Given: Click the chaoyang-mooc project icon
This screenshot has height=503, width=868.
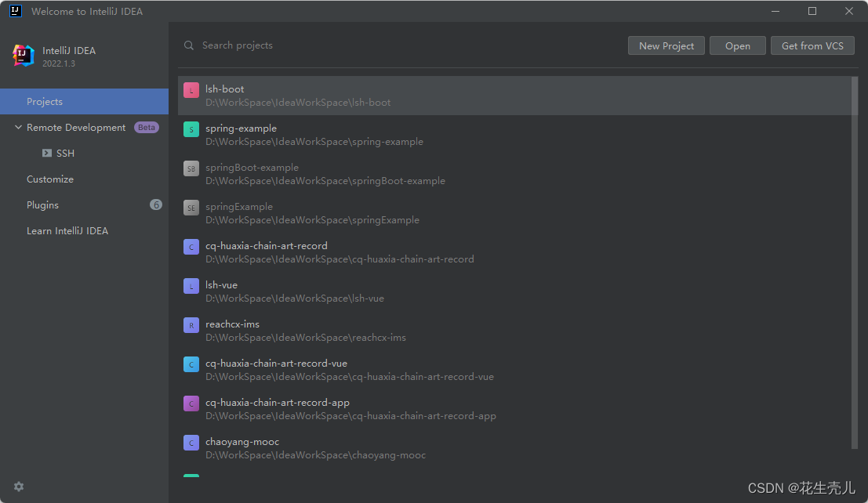Looking at the screenshot, I should coord(191,443).
